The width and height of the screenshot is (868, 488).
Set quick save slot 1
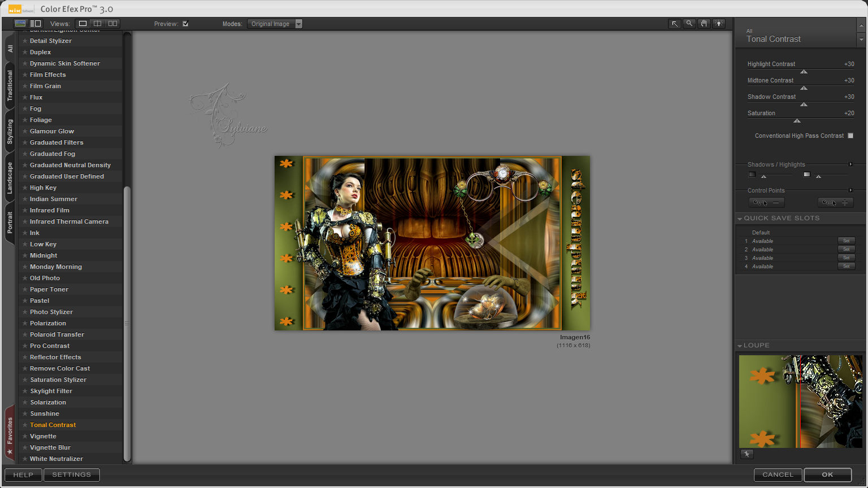(x=846, y=241)
